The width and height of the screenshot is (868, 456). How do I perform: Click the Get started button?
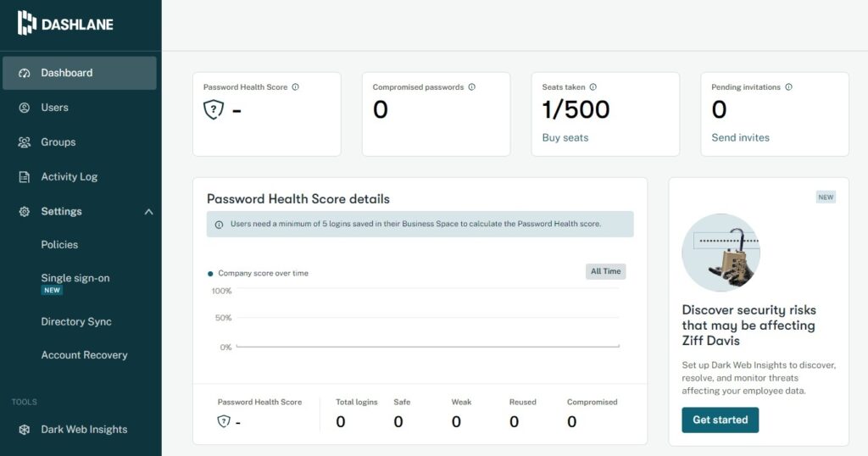[x=721, y=420]
